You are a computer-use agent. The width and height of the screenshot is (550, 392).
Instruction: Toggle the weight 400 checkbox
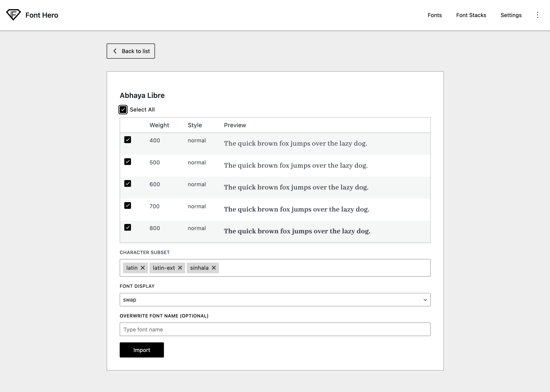(128, 140)
